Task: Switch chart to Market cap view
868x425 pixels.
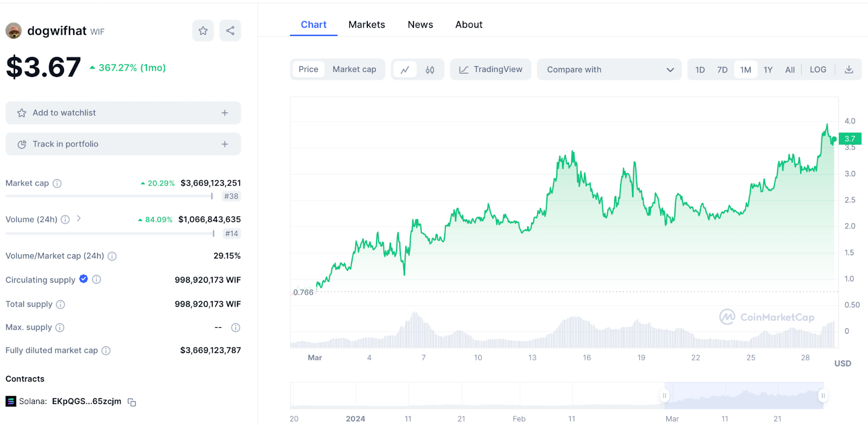Action: 354,69
